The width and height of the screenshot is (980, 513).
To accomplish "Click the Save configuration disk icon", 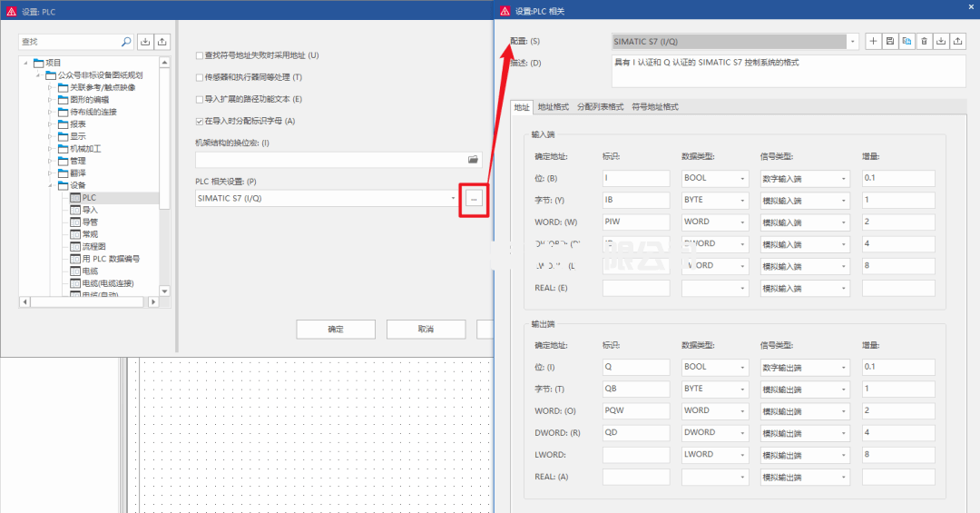I will tap(890, 41).
